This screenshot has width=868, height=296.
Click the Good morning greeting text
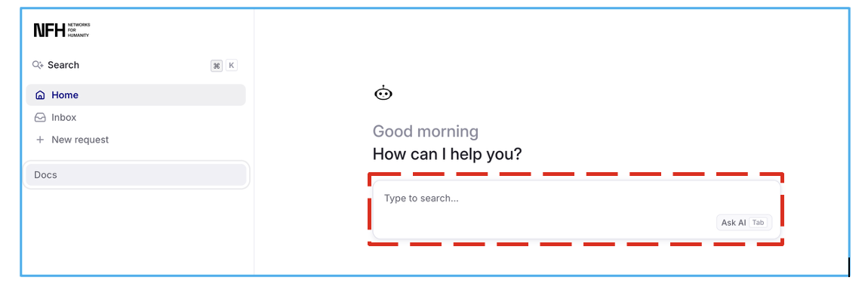pos(425,131)
